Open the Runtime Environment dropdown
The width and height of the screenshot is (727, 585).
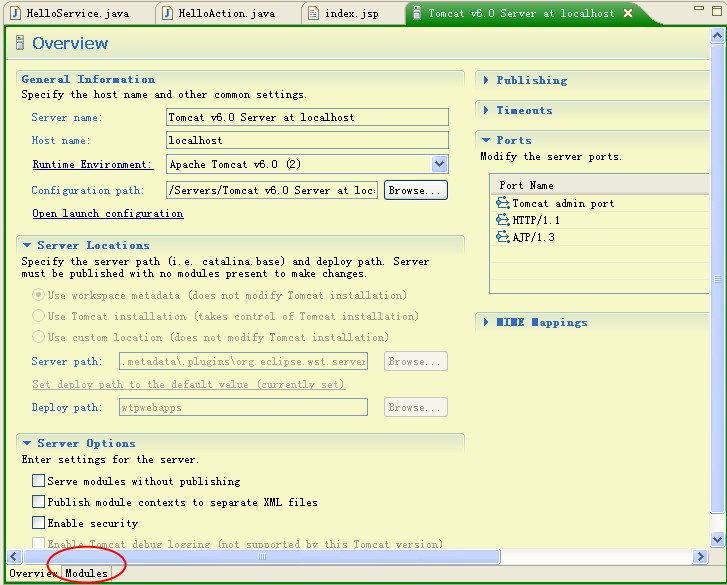(440, 164)
